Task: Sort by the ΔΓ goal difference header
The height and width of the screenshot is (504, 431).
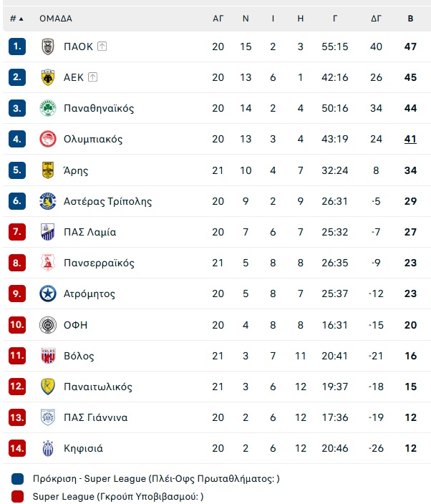Action: [x=376, y=19]
